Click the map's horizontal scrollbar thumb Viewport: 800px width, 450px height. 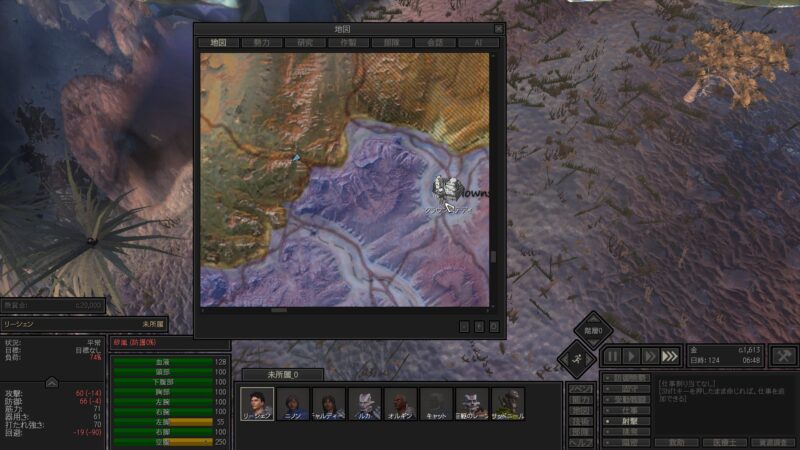279,310
